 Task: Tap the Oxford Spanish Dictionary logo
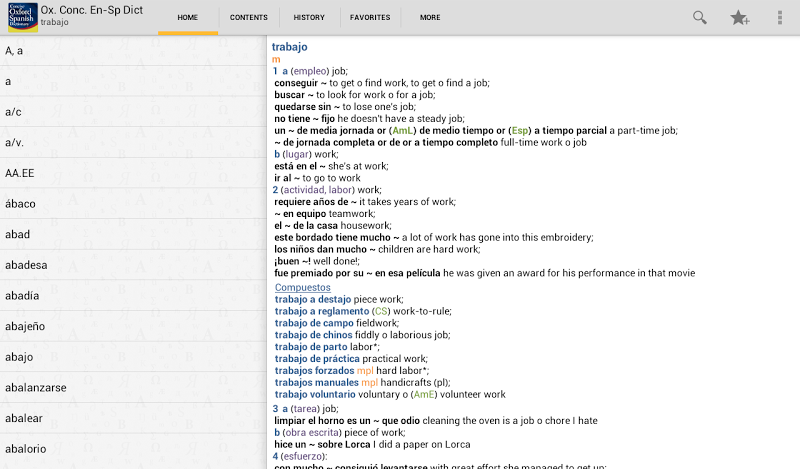(20, 17)
